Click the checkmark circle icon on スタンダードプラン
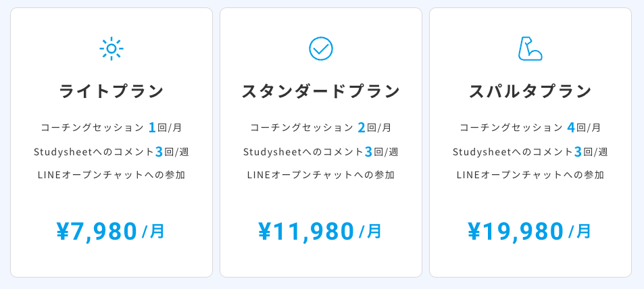The image size is (644, 289). click(321, 49)
